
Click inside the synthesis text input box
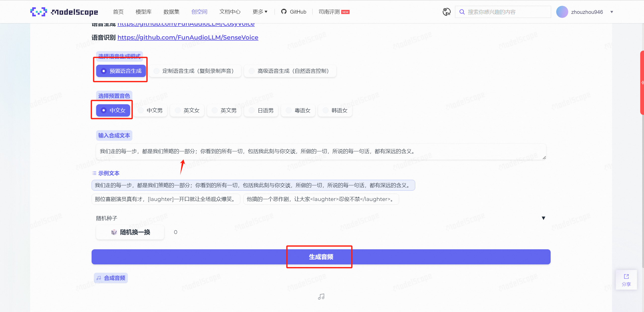320,151
